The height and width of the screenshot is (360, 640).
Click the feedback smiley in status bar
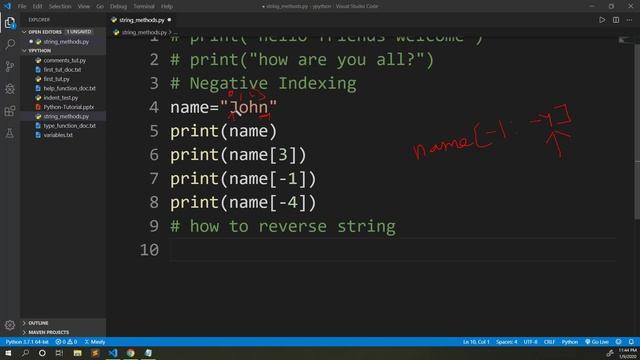click(x=619, y=342)
